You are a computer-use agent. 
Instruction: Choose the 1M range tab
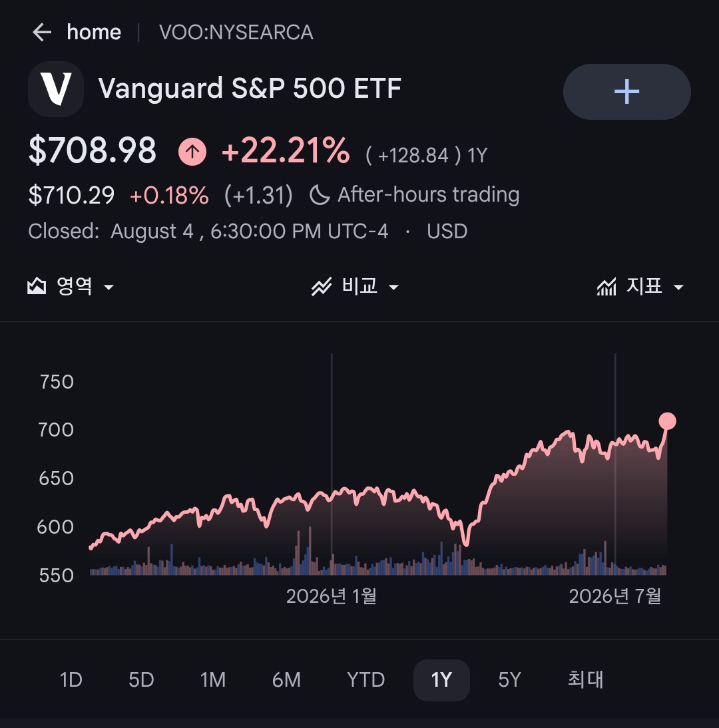[x=213, y=680]
